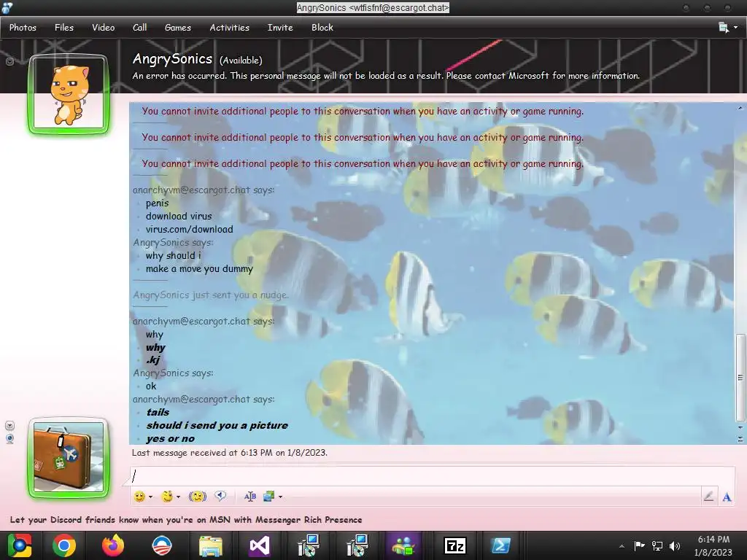Open your display picture options arrow

[9, 425]
